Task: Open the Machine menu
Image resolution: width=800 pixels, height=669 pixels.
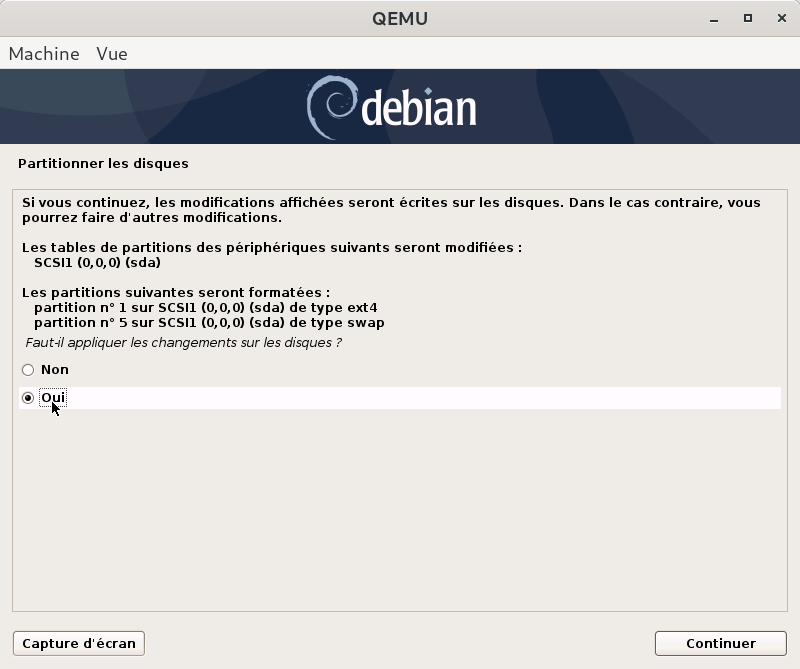Action: point(44,54)
